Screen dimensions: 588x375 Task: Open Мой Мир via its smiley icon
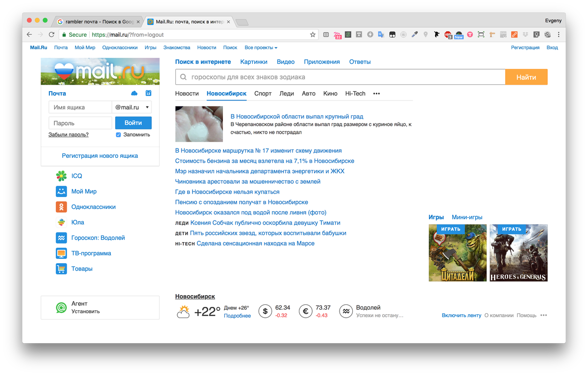pyautogui.click(x=61, y=191)
